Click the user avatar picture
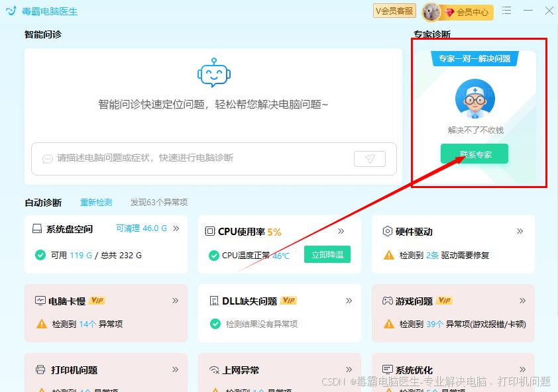The image size is (558, 392). tap(431, 12)
